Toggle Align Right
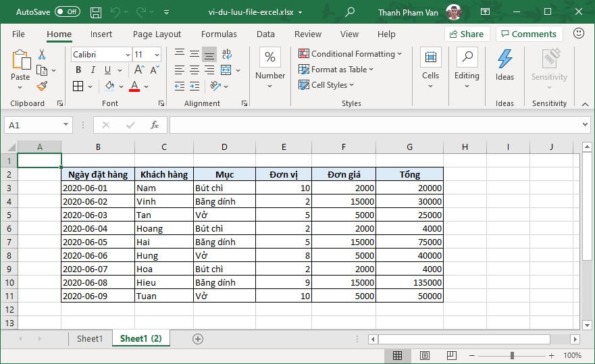The image size is (595, 364). click(209, 70)
